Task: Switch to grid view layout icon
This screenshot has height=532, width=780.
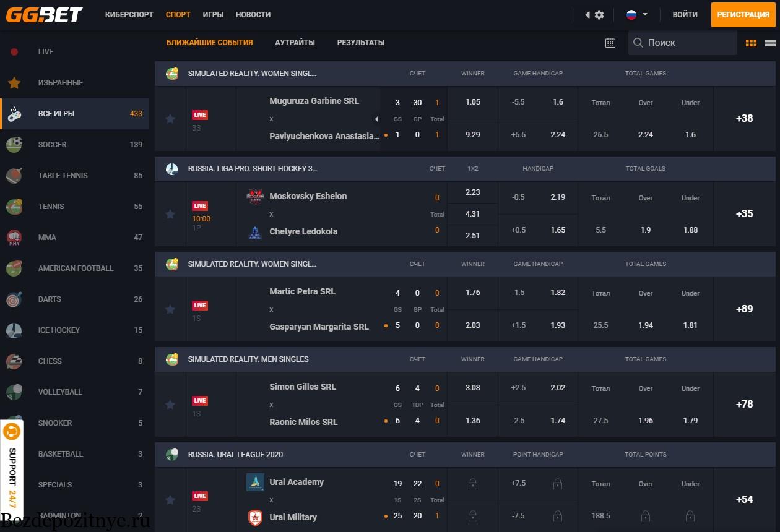Action: click(x=751, y=43)
